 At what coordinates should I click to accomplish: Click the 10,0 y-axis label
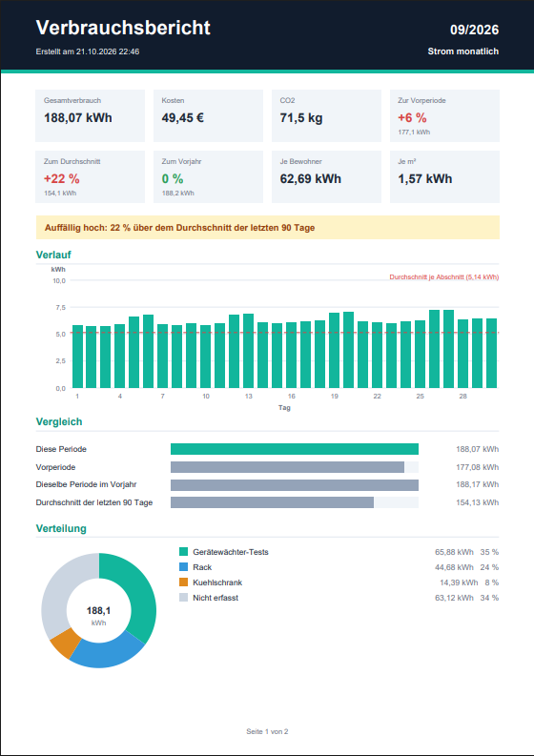click(x=59, y=280)
